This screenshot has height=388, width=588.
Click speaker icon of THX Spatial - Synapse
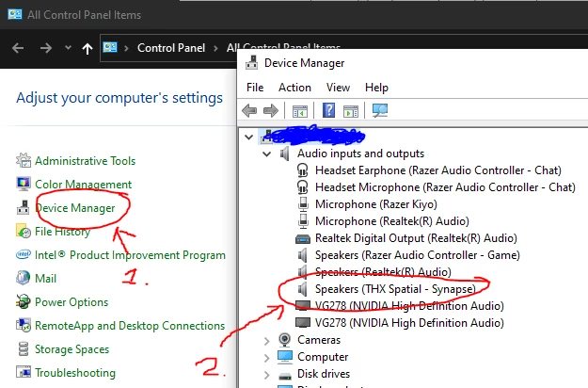302,289
